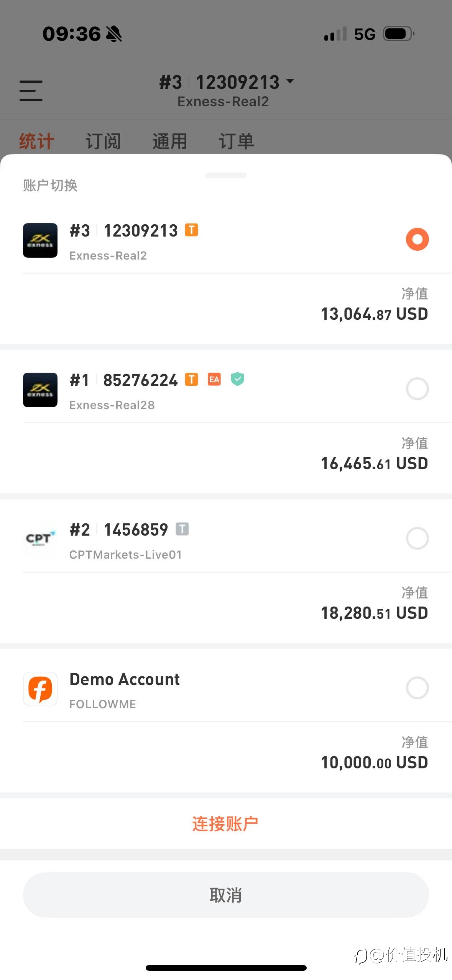
Task: Select radio button for account #1 85276224
Action: 417,389
